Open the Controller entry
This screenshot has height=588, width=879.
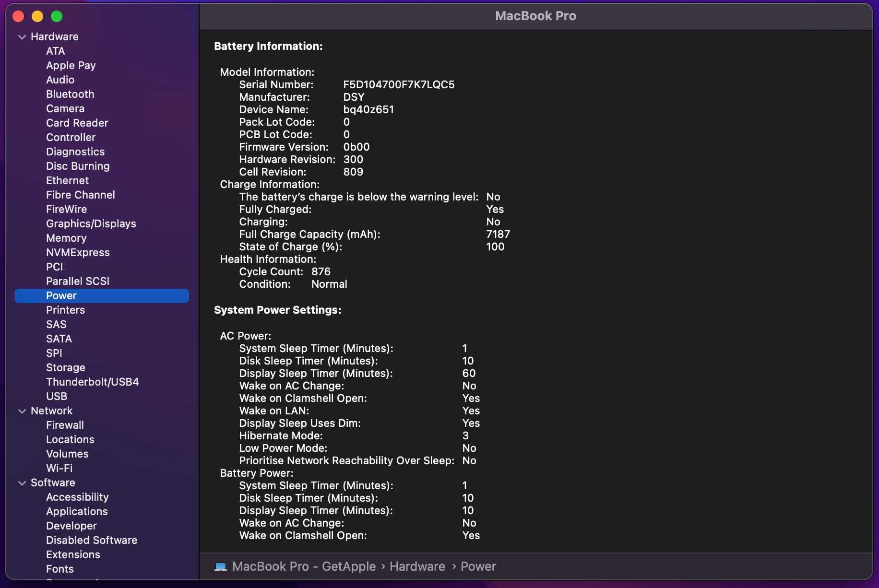71,137
